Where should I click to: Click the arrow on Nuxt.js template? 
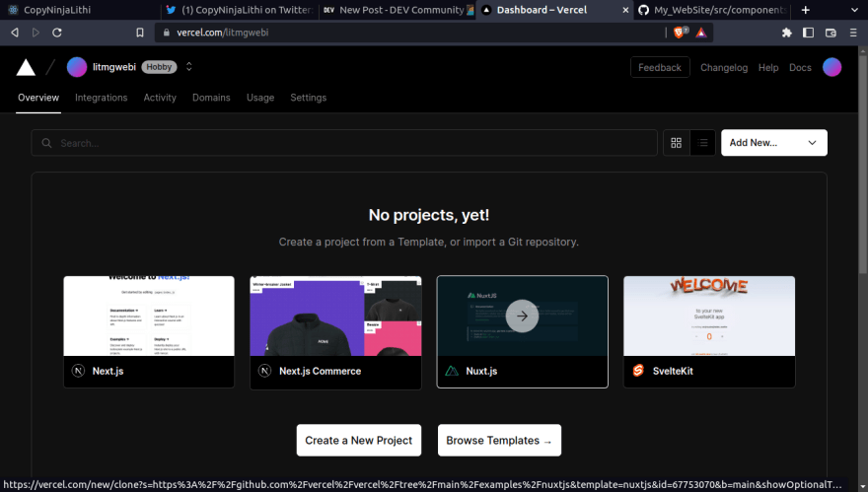tap(522, 316)
